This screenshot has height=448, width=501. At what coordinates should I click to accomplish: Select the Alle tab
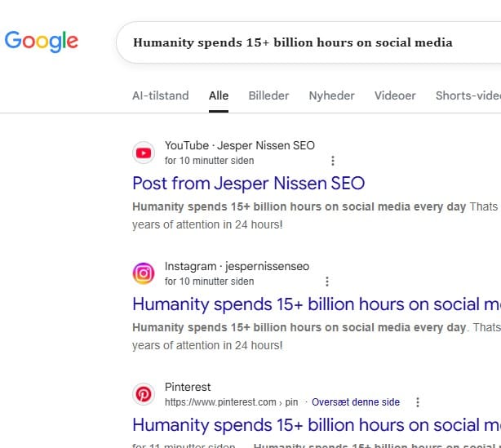[219, 95]
